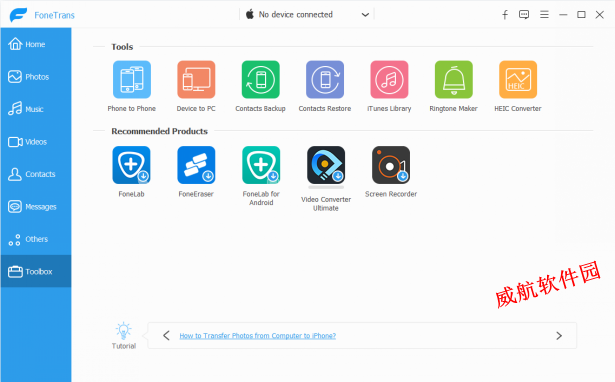Open the Others section
The width and height of the screenshot is (615, 382).
click(x=36, y=239)
